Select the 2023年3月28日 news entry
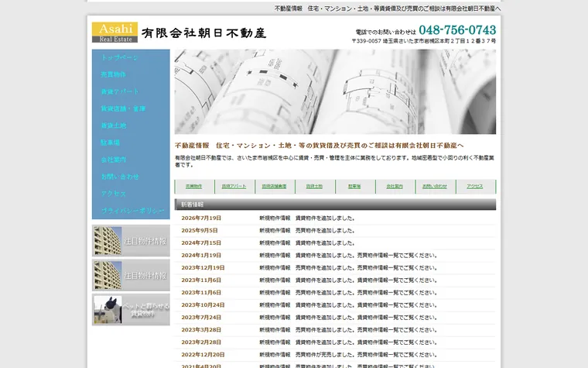Image resolution: width=588 pixels, height=368 pixels. point(335,330)
